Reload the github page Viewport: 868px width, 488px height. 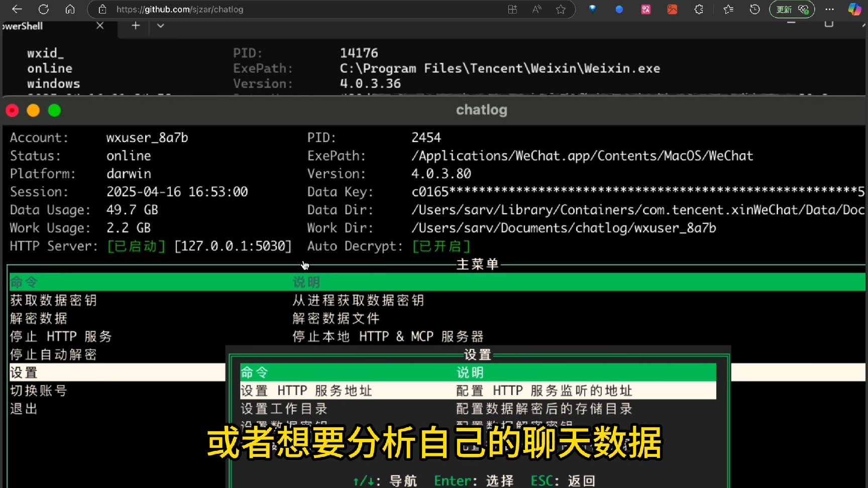[x=44, y=9]
